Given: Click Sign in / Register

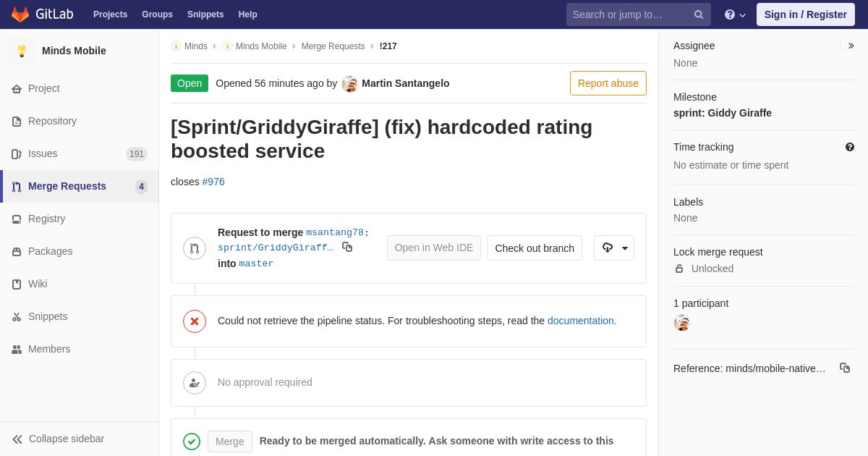Looking at the screenshot, I should (806, 14).
